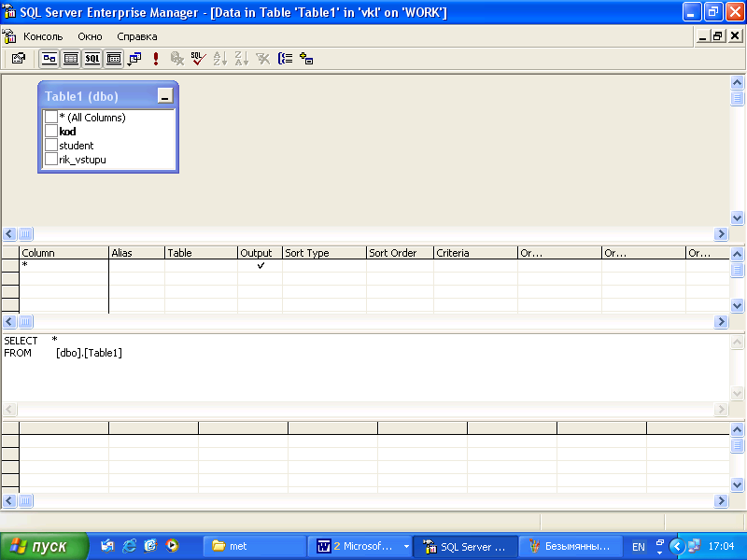Image resolution: width=747 pixels, height=560 pixels.
Task: Click the Sort Descending Z-A icon
Action: click(241, 59)
